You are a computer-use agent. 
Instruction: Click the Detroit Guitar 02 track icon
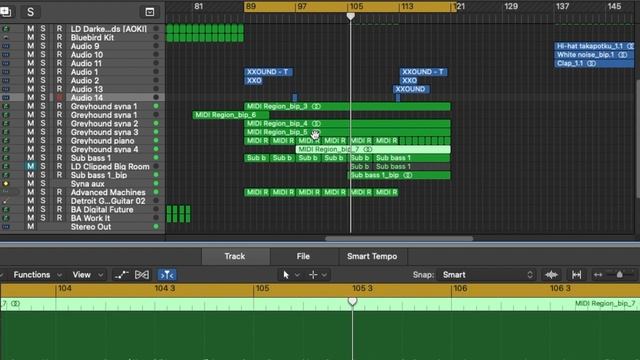click(x=6, y=201)
